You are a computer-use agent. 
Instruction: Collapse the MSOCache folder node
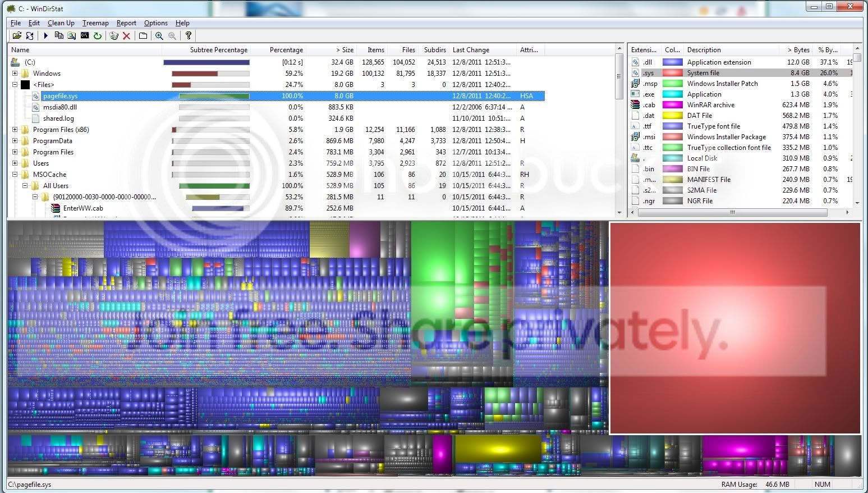tap(15, 175)
